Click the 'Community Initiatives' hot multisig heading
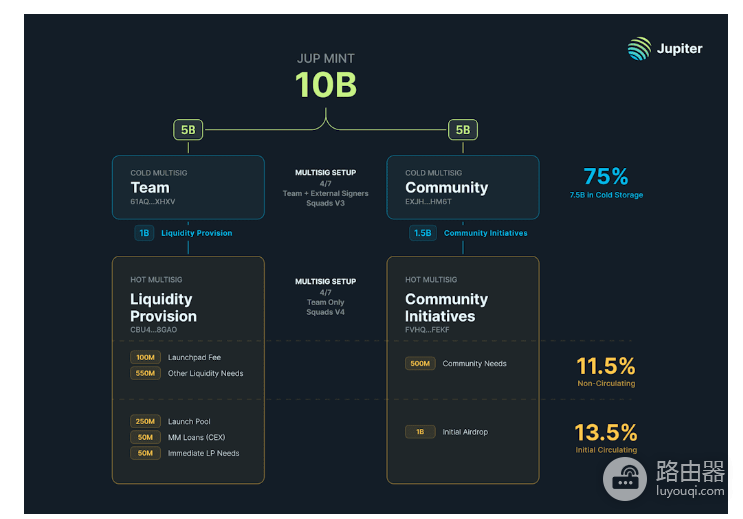The image size is (743, 519). coord(446,308)
